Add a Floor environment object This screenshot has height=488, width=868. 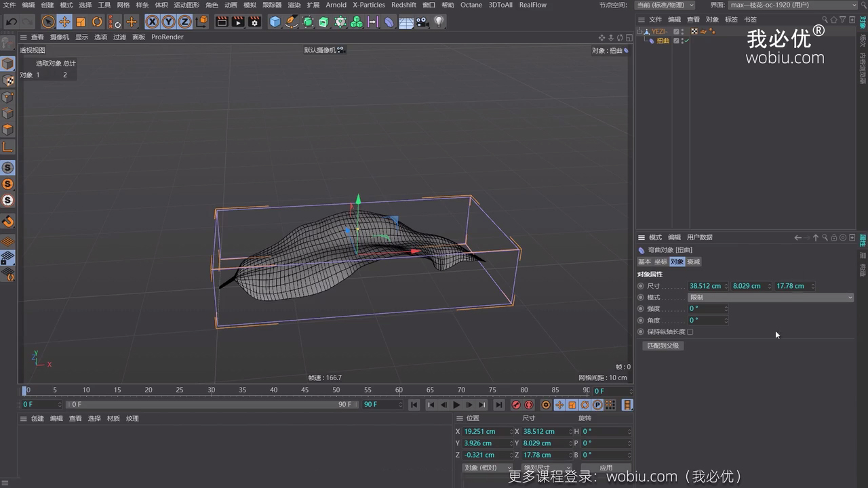(406, 22)
